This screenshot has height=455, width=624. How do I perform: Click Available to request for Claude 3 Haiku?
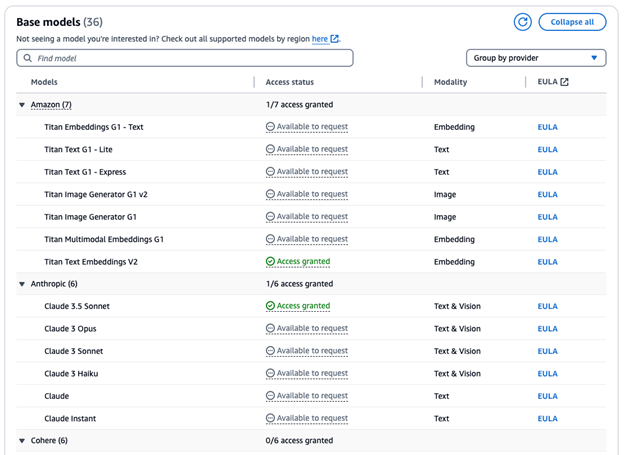[312, 374]
